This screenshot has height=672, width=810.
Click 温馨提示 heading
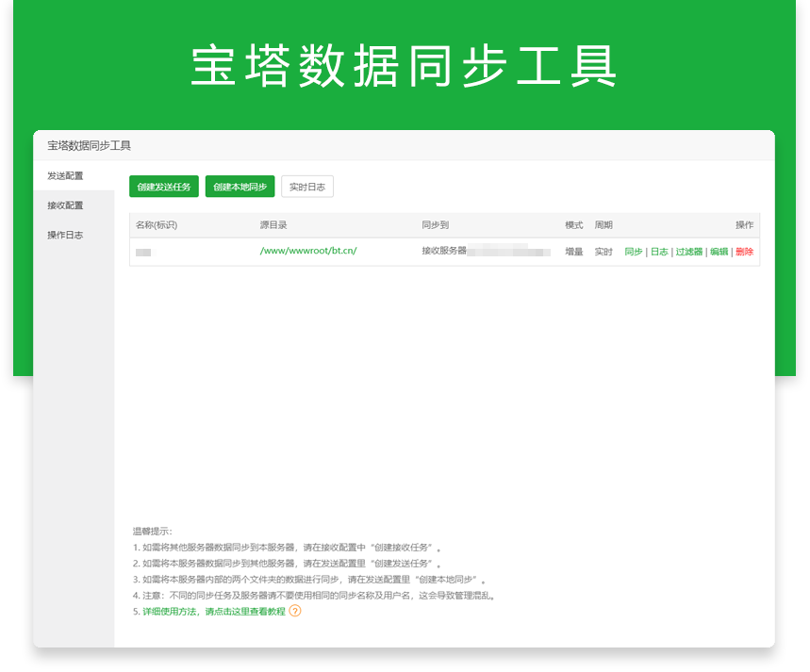153,532
